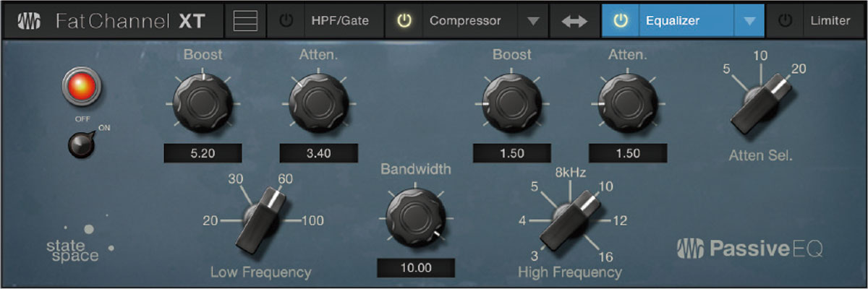Toggle Equalizer power button
Screen dimensions: 868x289
[x=620, y=21]
